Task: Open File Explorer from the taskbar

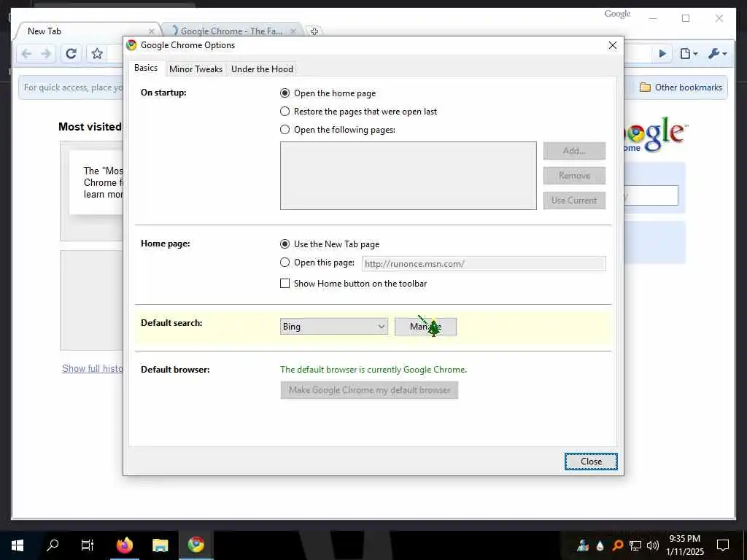Action: pyautogui.click(x=160, y=545)
